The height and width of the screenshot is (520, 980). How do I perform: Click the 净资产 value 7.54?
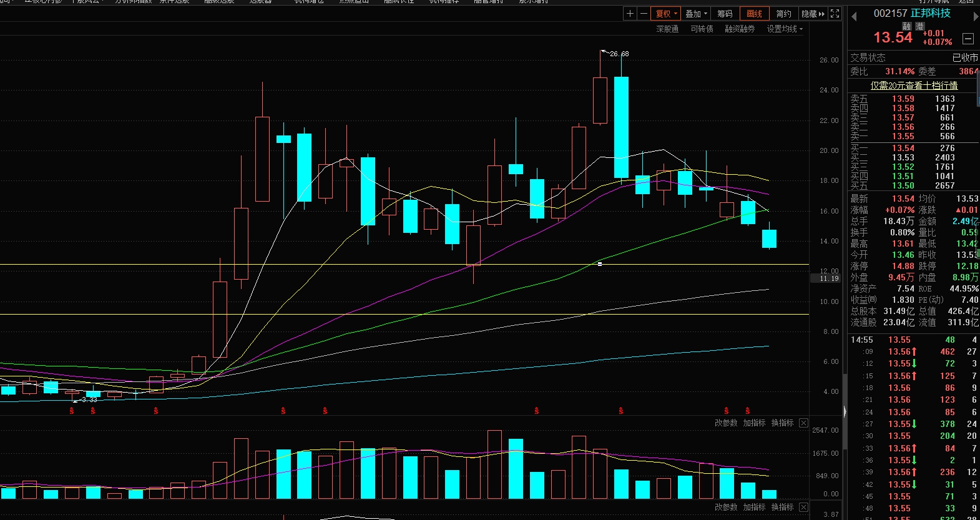906,288
